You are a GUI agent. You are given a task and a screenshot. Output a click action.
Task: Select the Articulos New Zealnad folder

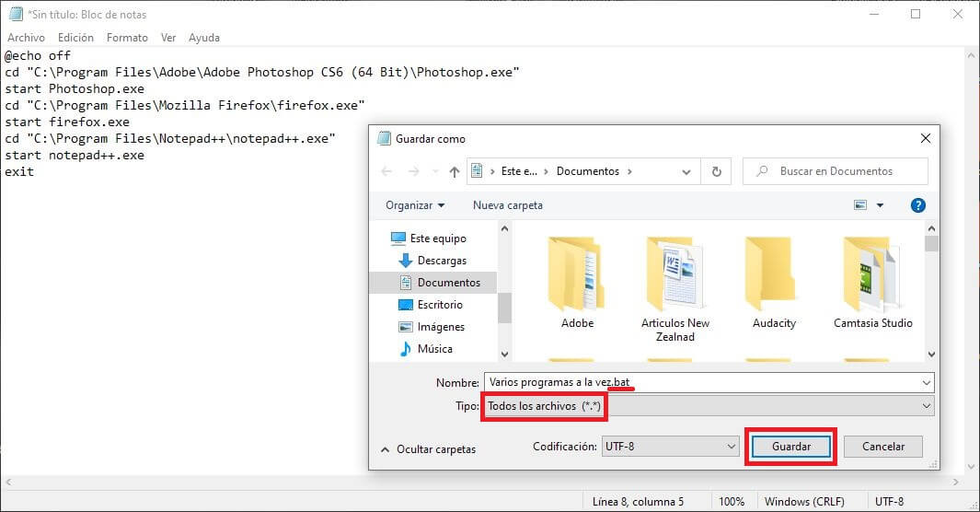[x=675, y=290]
